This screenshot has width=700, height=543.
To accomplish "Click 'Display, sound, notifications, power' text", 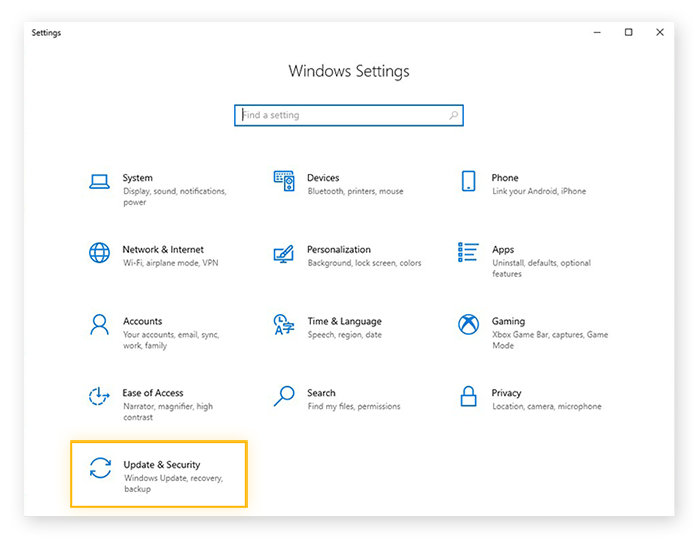I will pyautogui.click(x=175, y=196).
